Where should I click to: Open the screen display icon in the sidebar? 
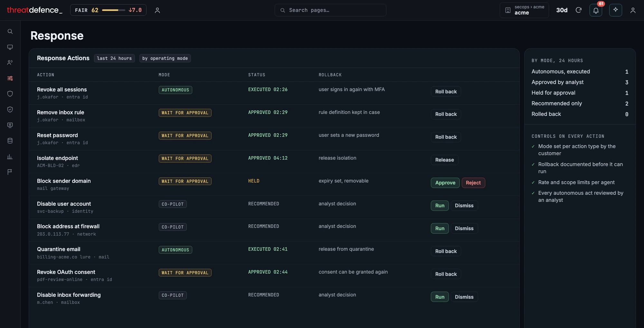(x=10, y=125)
